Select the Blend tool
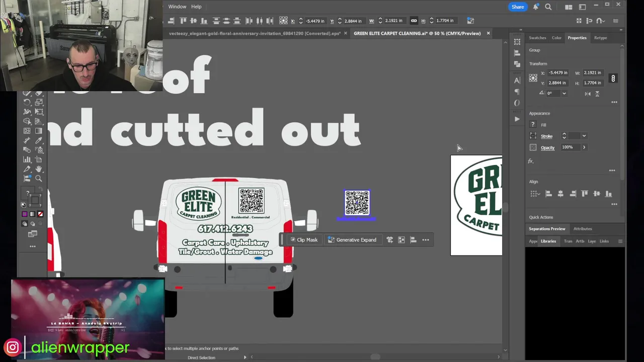The width and height of the screenshot is (644, 362). [x=27, y=150]
